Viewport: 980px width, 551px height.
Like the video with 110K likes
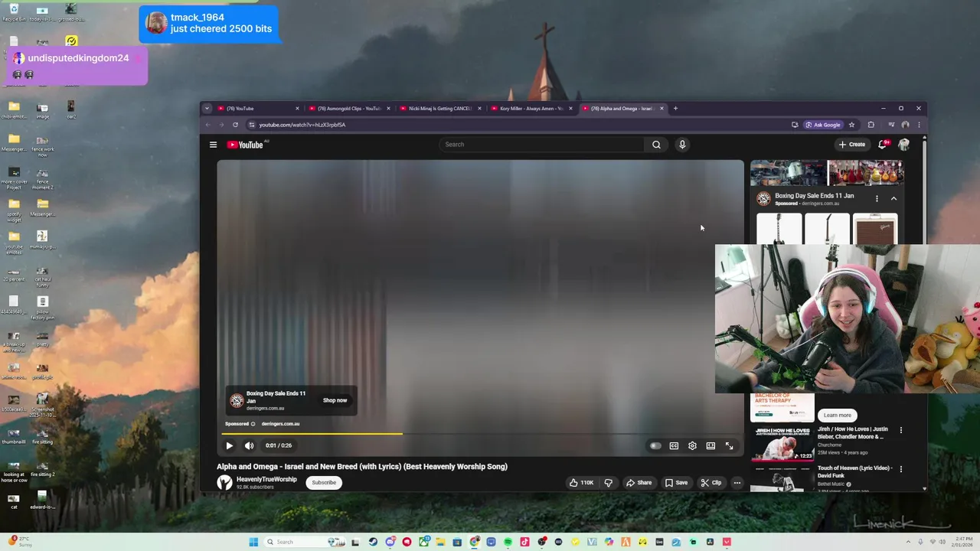pyautogui.click(x=581, y=482)
